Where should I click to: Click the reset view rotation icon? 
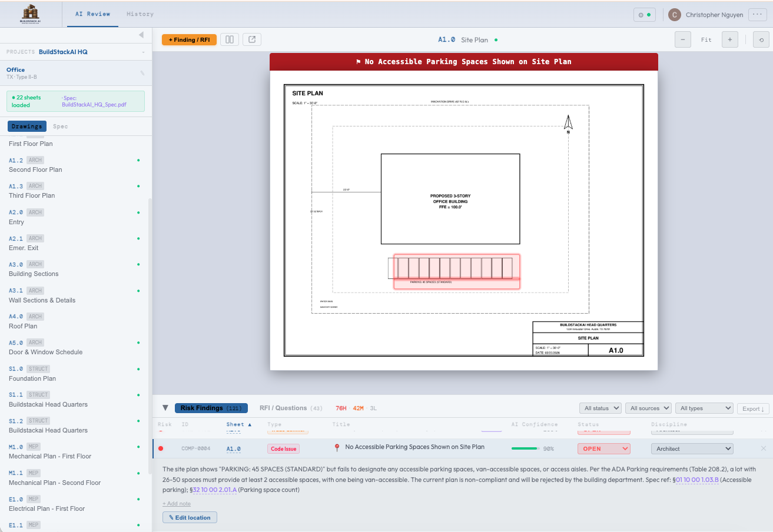(x=760, y=39)
